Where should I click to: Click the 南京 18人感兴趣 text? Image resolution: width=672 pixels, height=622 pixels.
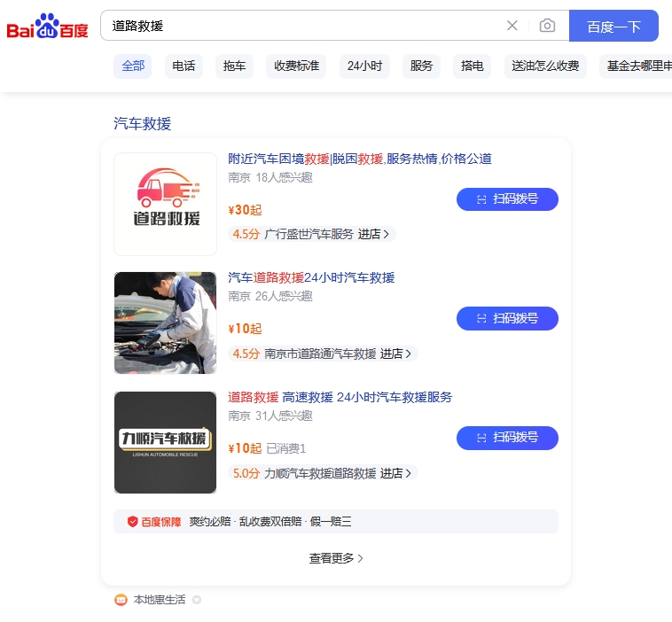[x=270, y=178]
